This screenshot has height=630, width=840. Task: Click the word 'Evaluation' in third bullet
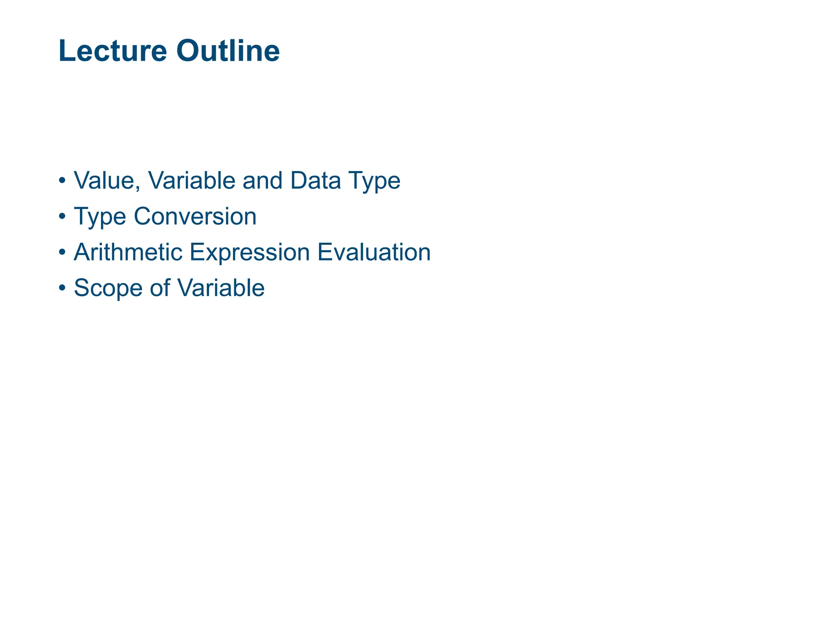(x=374, y=252)
